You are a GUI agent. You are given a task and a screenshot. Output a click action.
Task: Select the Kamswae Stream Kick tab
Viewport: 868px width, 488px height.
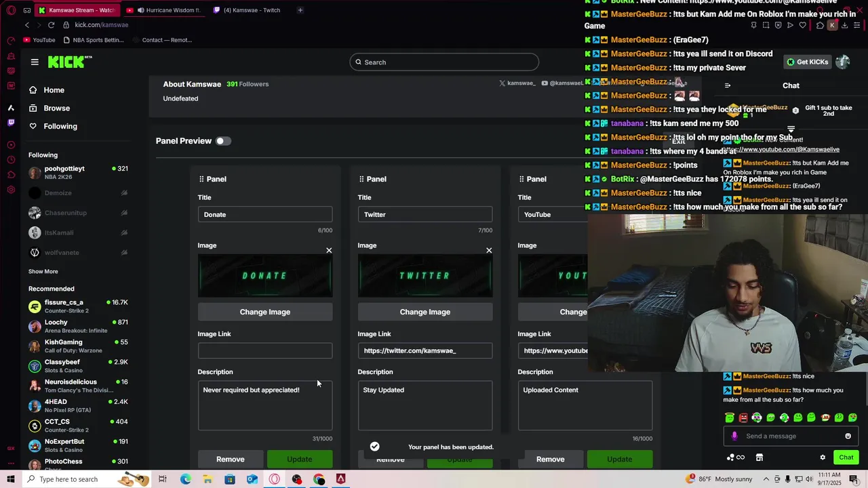(x=77, y=10)
